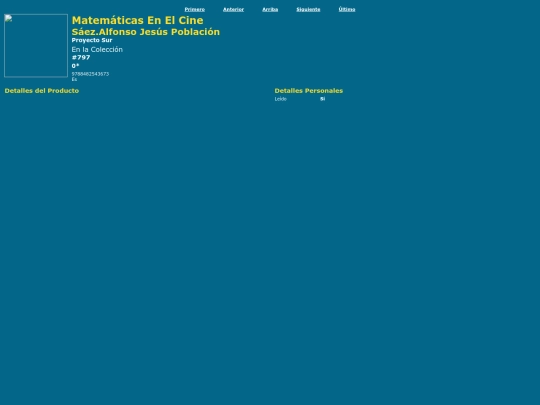The height and width of the screenshot is (405, 540).
Task: Click the Detalles del Producto heading
Action: [42, 91]
